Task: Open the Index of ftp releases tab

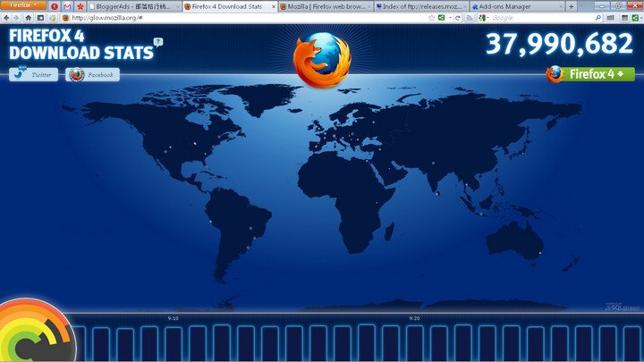Action: point(421,6)
